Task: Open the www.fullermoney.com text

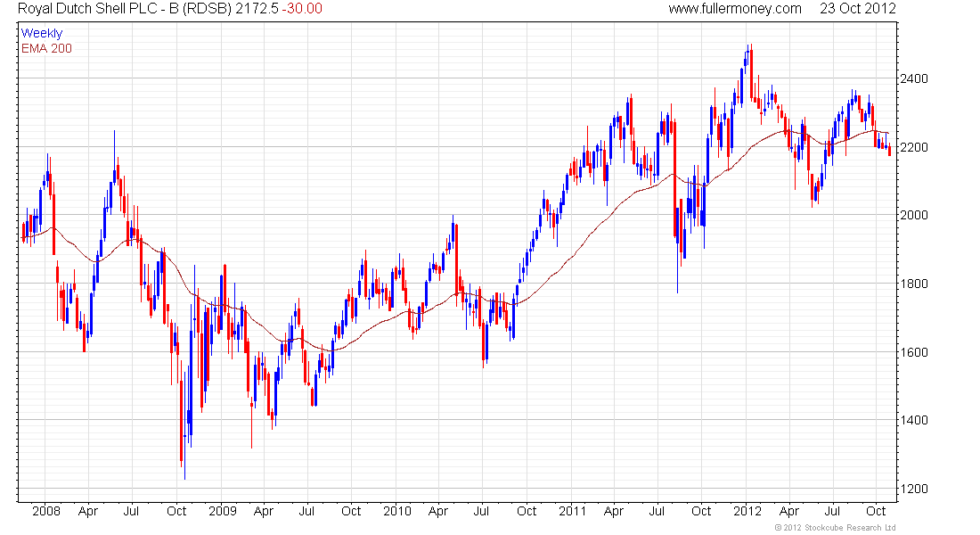Action: coord(735,9)
